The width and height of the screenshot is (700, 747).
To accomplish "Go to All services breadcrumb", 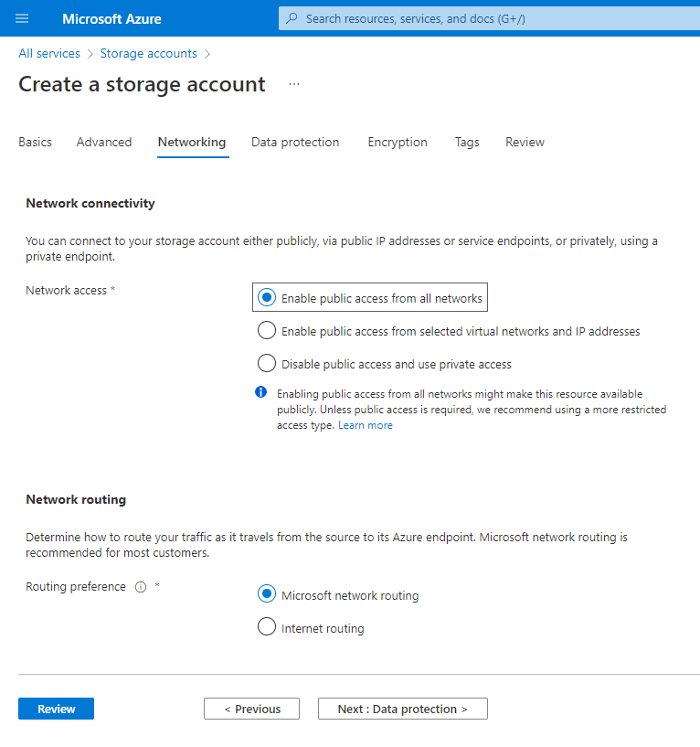I will pyautogui.click(x=49, y=53).
